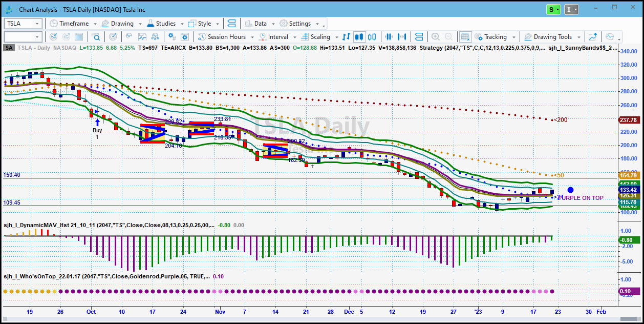Switch to OHLC bar chart style

coord(346,37)
